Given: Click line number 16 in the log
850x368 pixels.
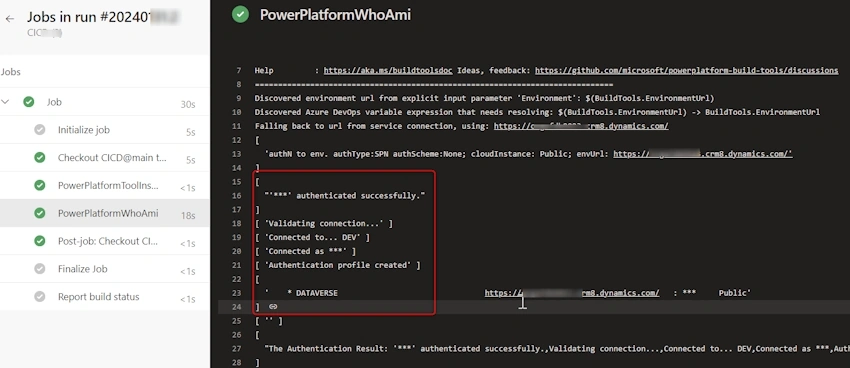Looking at the screenshot, I should (x=237, y=196).
